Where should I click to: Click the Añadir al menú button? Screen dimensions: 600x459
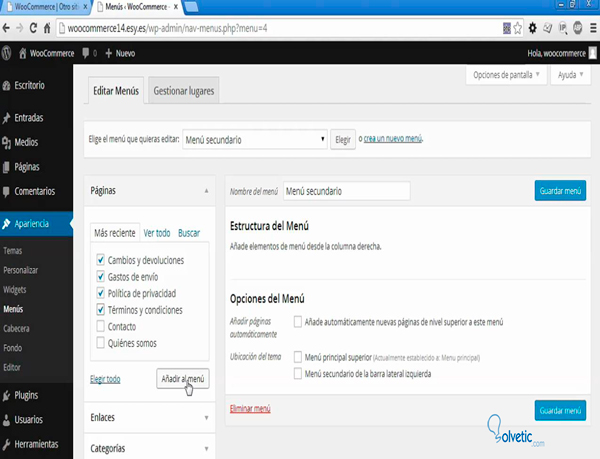[x=183, y=379]
